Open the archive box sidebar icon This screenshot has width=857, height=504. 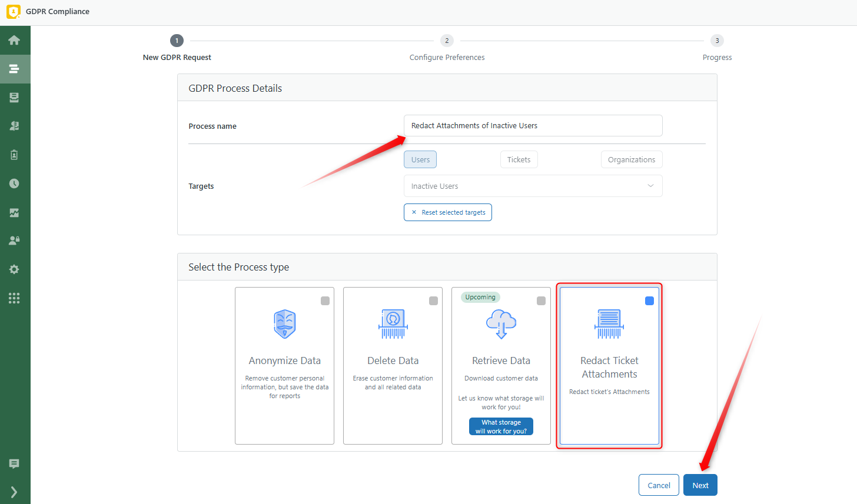(x=14, y=98)
